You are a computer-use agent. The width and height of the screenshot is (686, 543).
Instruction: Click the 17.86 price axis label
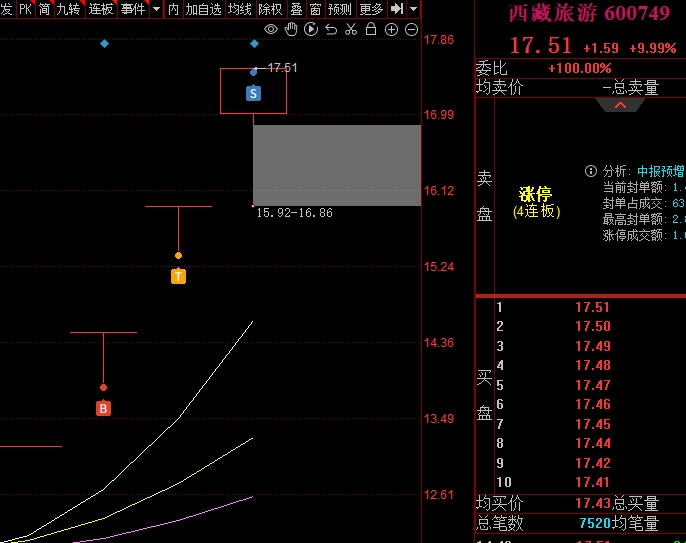click(439, 40)
